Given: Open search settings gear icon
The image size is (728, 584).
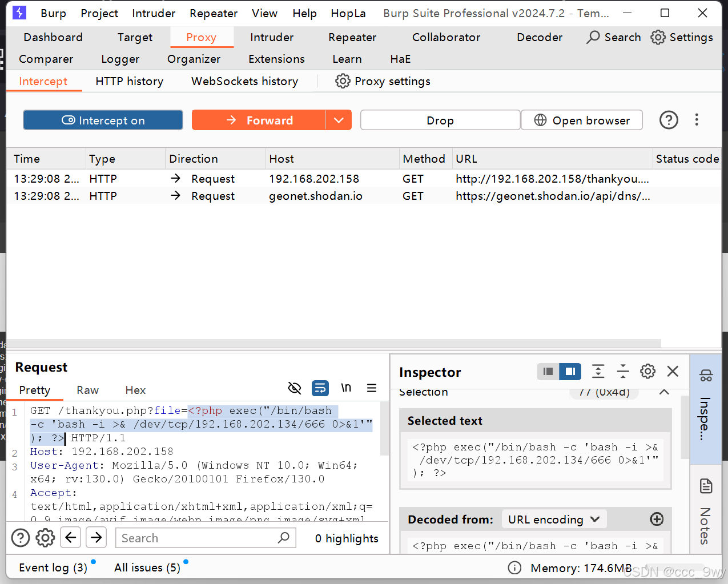Looking at the screenshot, I should click(45, 538).
